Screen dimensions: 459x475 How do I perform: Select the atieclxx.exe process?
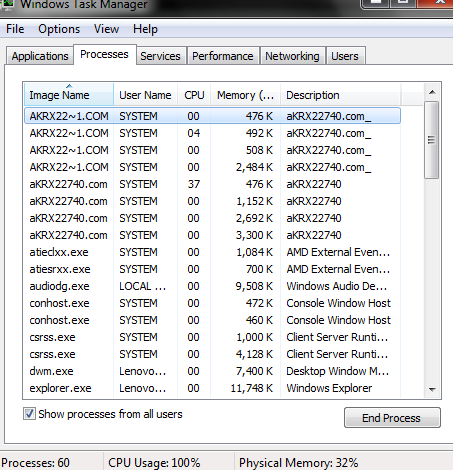pos(212,252)
